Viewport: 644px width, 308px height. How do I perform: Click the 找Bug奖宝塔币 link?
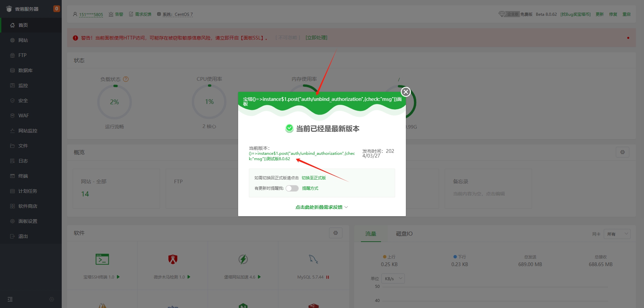pos(576,14)
